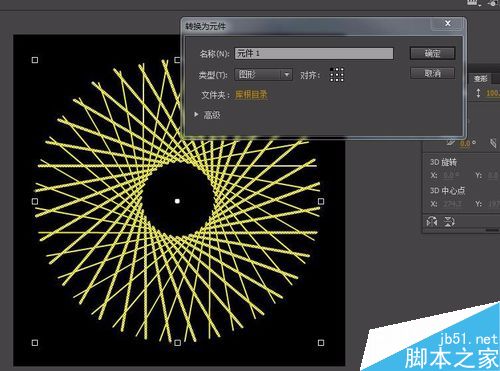
Task: Click the top-left selection handle on stage
Action: click(x=35, y=60)
